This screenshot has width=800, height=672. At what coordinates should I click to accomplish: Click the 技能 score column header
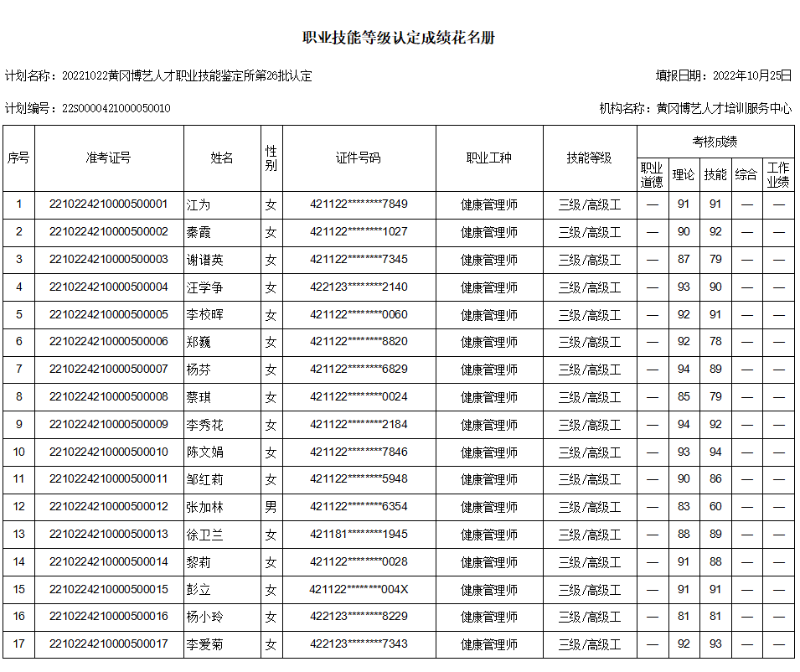pyautogui.click(x=715, y=174)
